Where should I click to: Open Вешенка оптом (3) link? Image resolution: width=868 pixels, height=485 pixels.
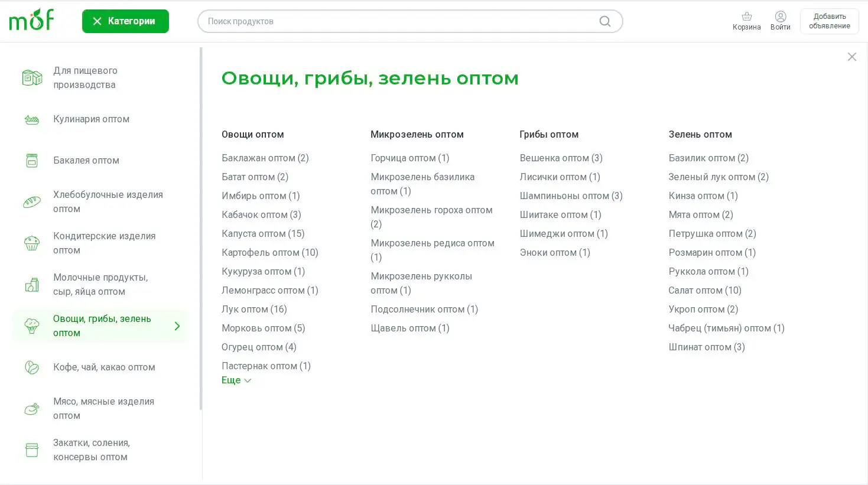(561, 158)
